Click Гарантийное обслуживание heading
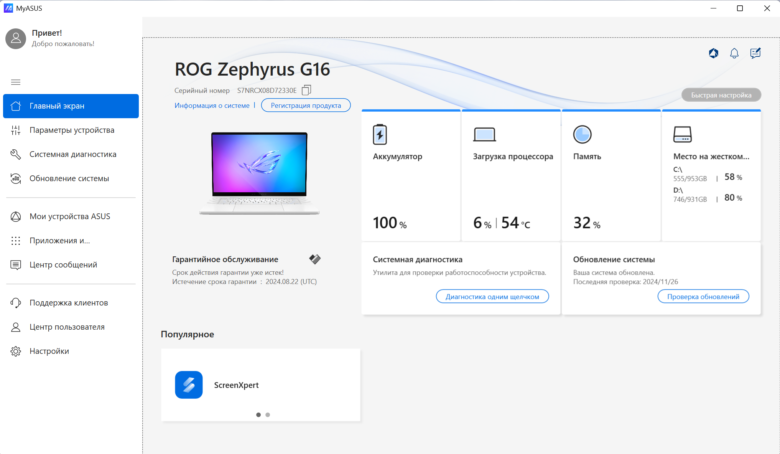The width and height of the screenshot is (780, 454). tap(225, 259)
